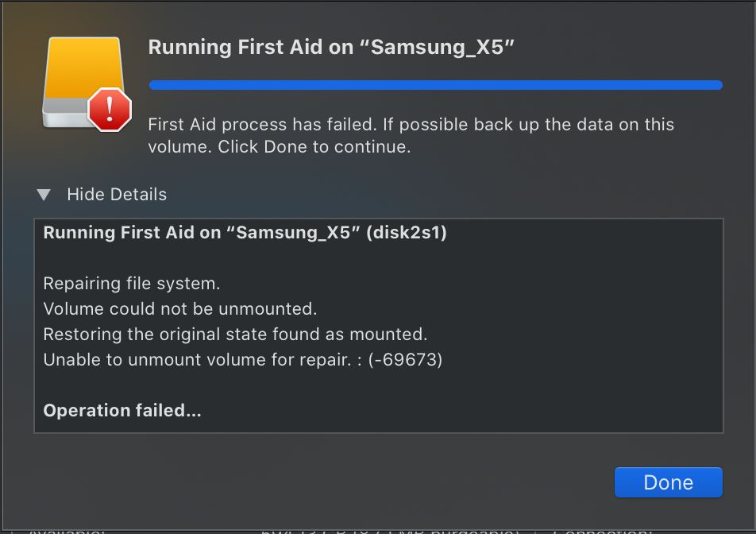Click the "Hide Details" label
The height and width of the screenshot is (534, 756).
click(x=117, y=195)
